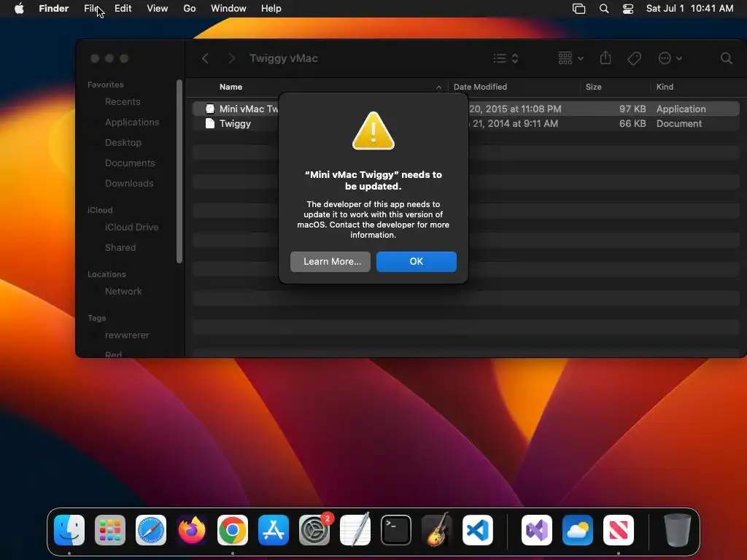Open GarageBand from the Dock
The height and width of the screenshot is (560, 747).
437,530
